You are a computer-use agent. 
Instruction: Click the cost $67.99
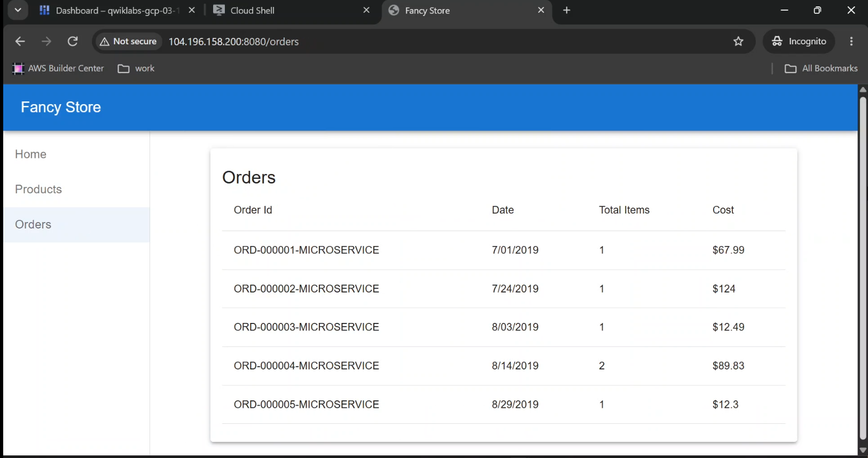pyautogui.click(x=728, y=250)
